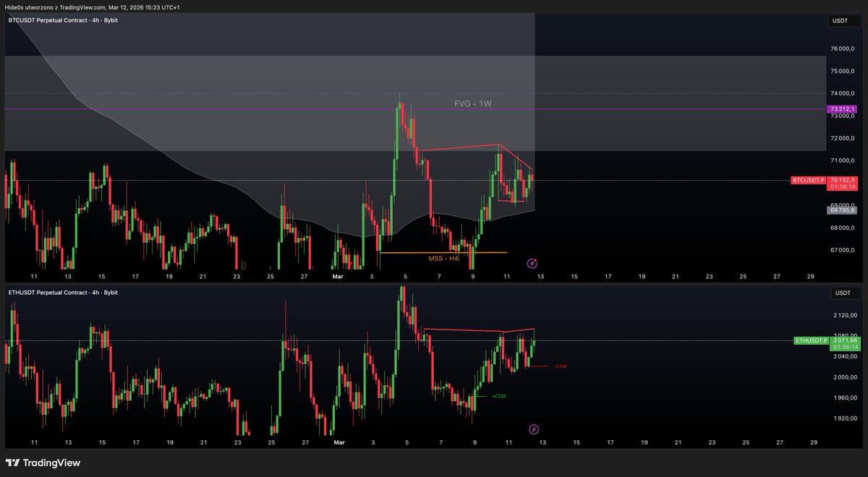Click the 70 132,3 current BTC price label
Screen dimensions: 868x477
tap(843, 180)
